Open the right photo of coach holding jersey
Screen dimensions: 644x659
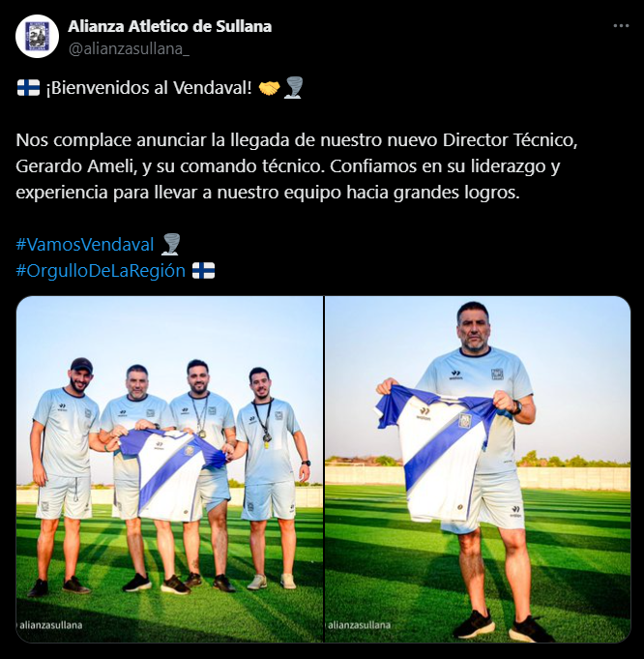478,469
